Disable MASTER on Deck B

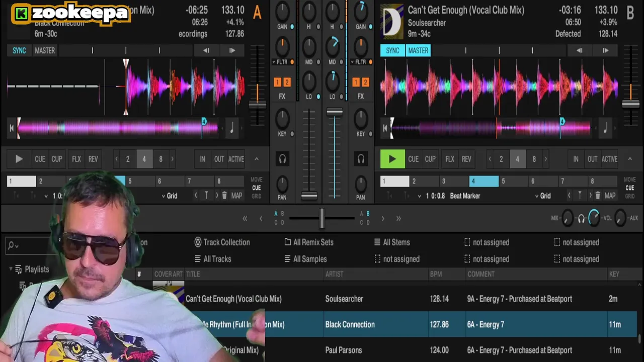[x=418, y=50]
